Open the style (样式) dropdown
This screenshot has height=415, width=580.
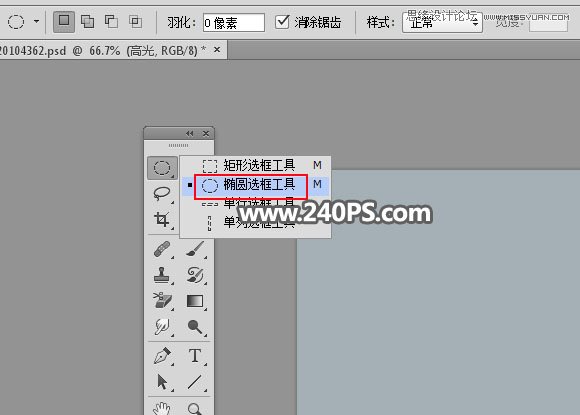[442, 23]
